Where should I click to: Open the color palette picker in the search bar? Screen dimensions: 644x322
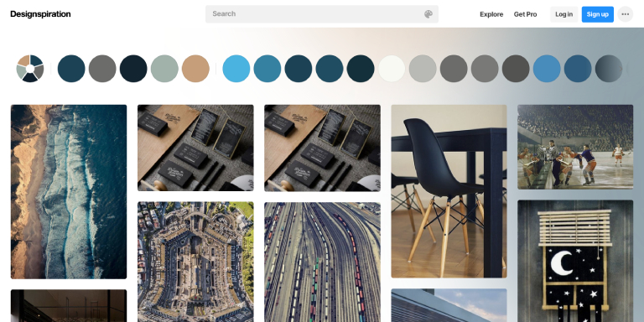pos(428,14)
